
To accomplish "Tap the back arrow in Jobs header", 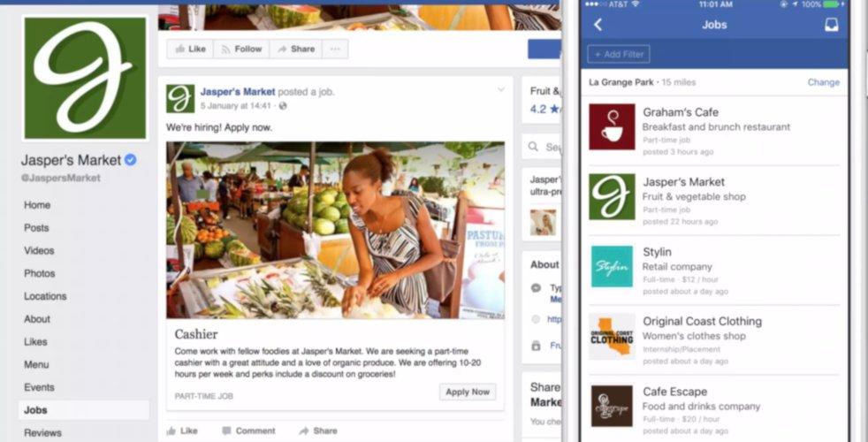I will click(x=598, y=25).
